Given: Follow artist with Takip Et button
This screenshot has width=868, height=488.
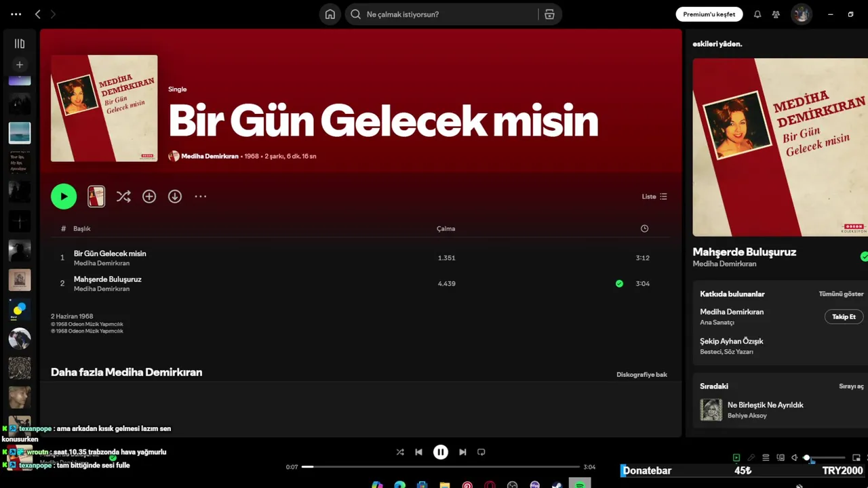Looking at the screenshot, I should click(x=844, y=317).
